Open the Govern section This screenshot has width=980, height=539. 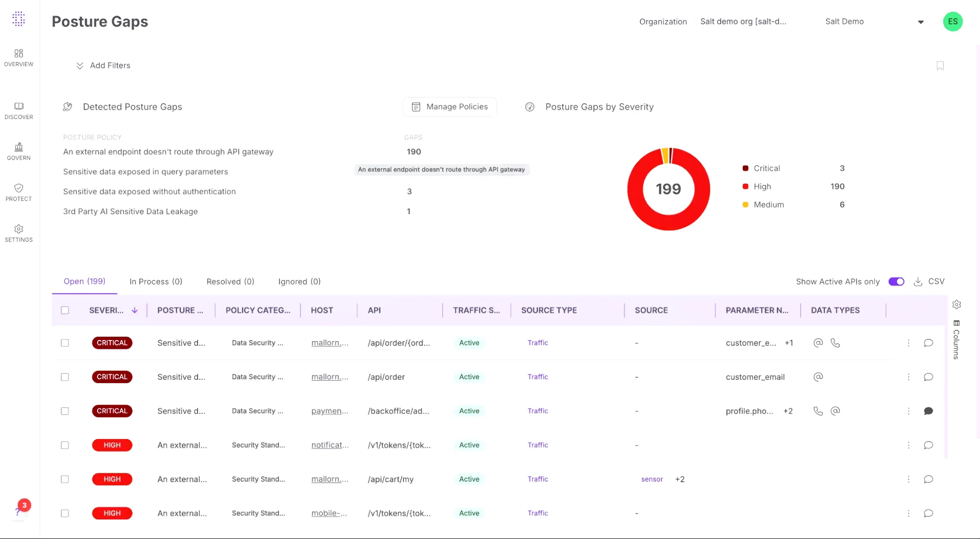pyautogui.click(x=19, y=151)
